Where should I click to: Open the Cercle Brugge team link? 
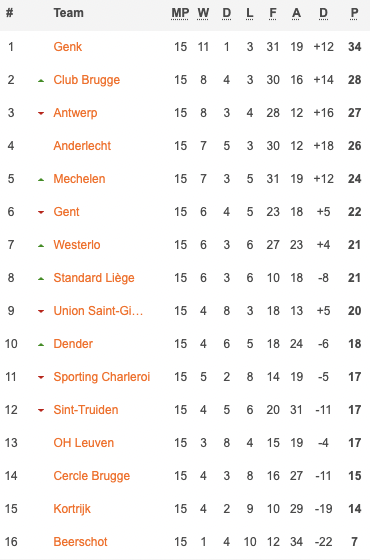(x=92, y=476)
